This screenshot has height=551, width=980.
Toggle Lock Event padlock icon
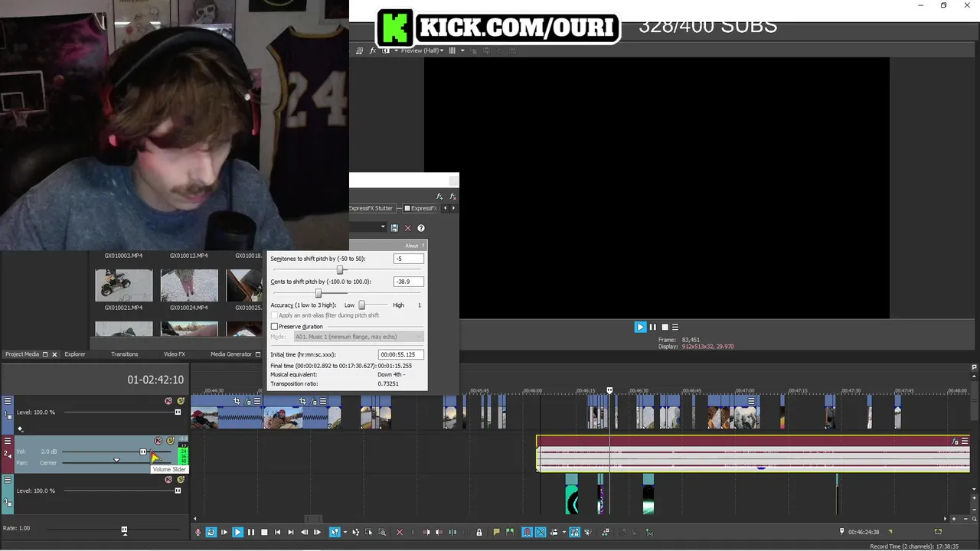[479, 532]
